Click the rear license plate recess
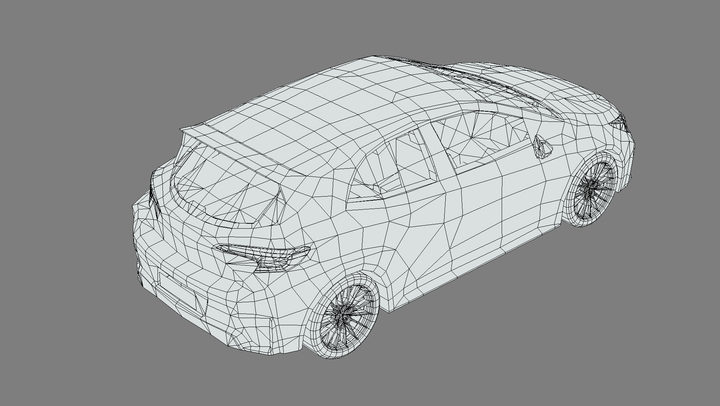 click(180, 292)
